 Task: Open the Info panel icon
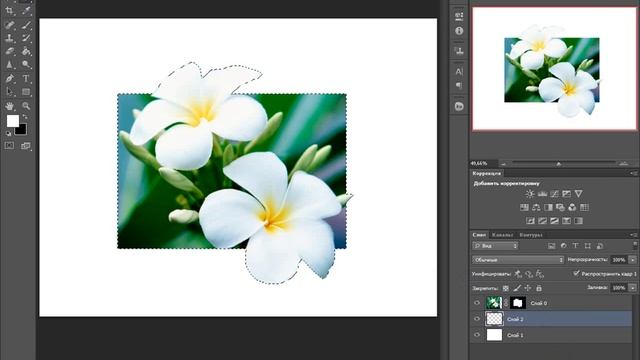tap(459, 31)
